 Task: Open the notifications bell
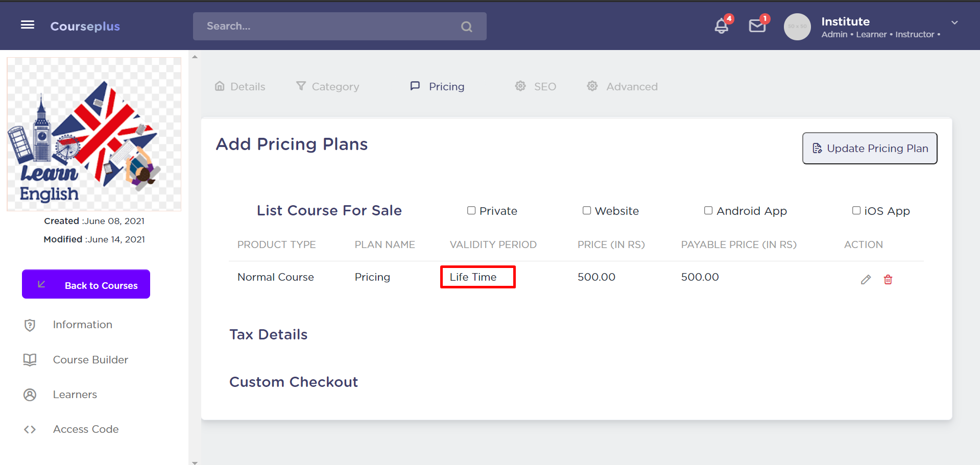[721, 26]
